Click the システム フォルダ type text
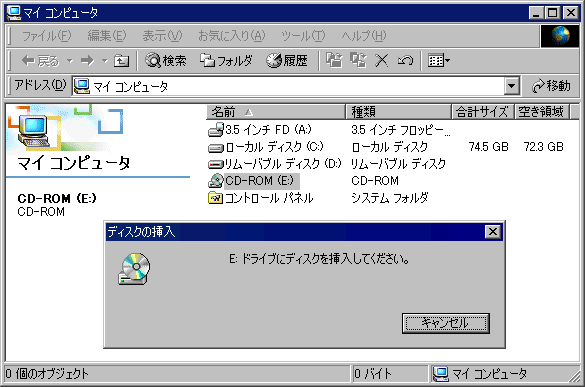The image size is (585, 387). click(390, 198)
